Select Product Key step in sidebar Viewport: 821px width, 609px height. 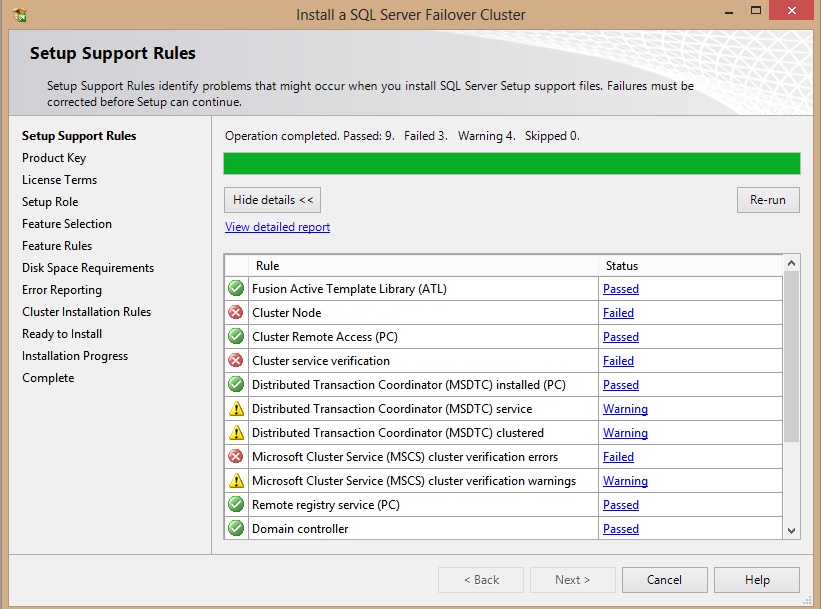coord(54,158)
